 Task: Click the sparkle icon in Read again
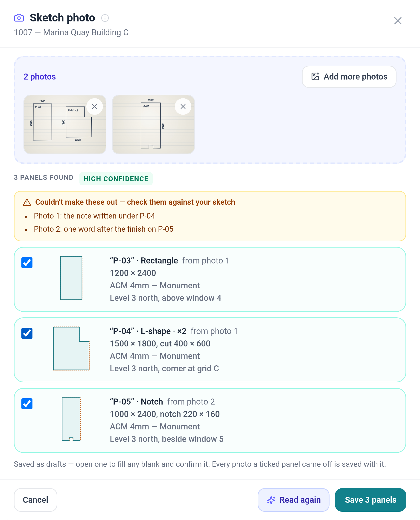pyautogui.click(x=271, y=500)
